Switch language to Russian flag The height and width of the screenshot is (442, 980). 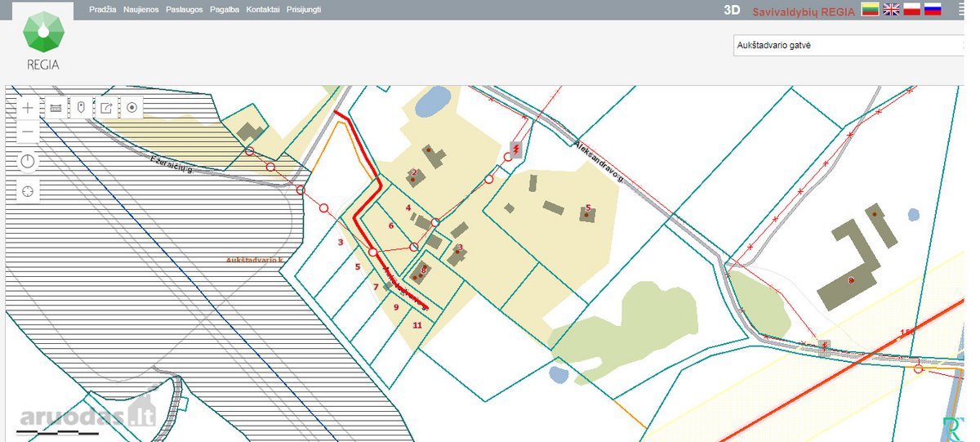pos(933,10)
